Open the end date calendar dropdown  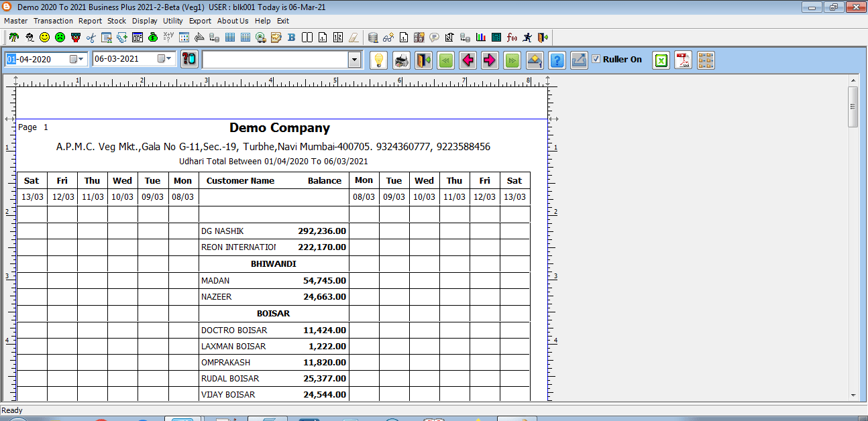[x=164, y=59]
